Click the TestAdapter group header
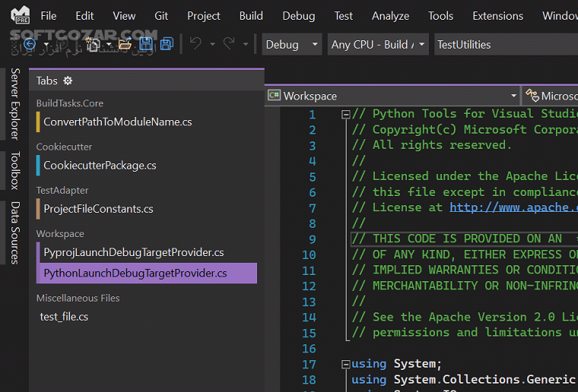 (x=62, y=190)
